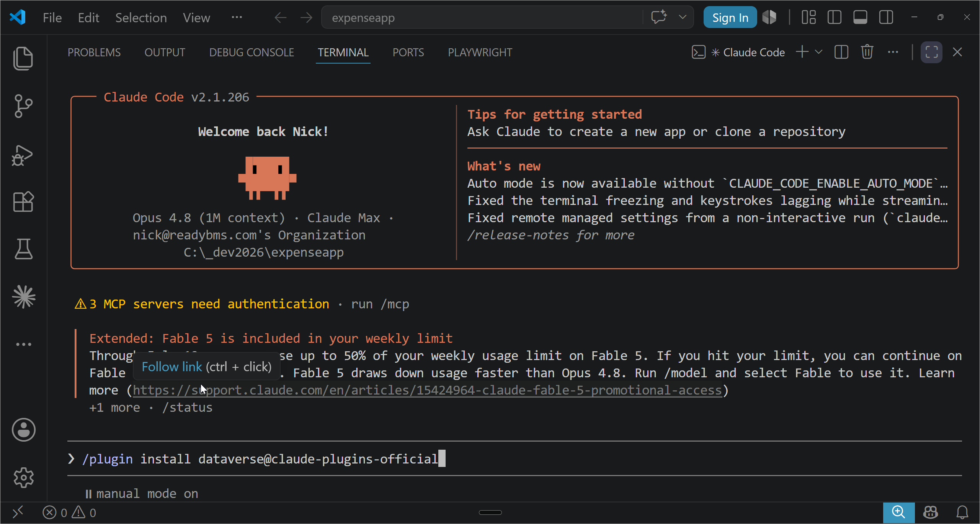
Task: Select the Claude Code terminal instance
Action: [738, 52]
